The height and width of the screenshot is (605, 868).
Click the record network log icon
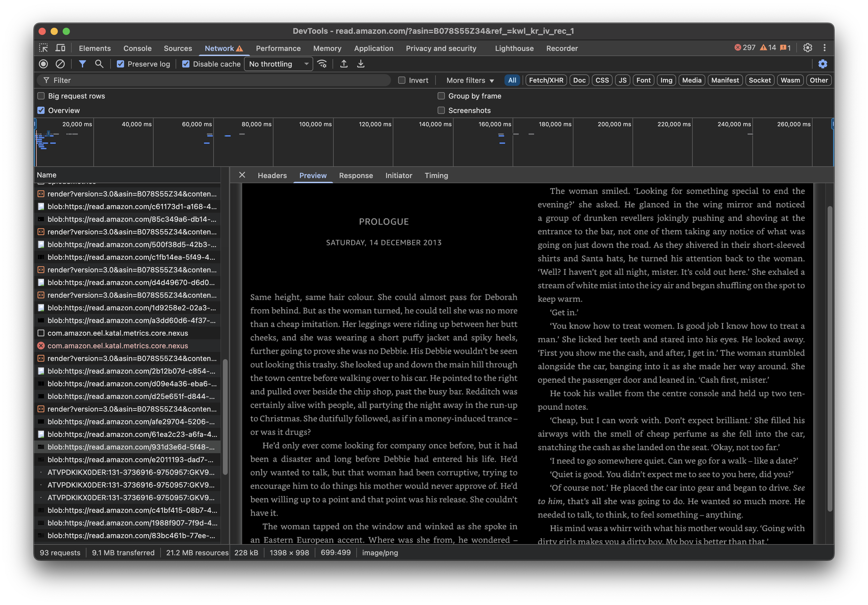tap(43, 64)
